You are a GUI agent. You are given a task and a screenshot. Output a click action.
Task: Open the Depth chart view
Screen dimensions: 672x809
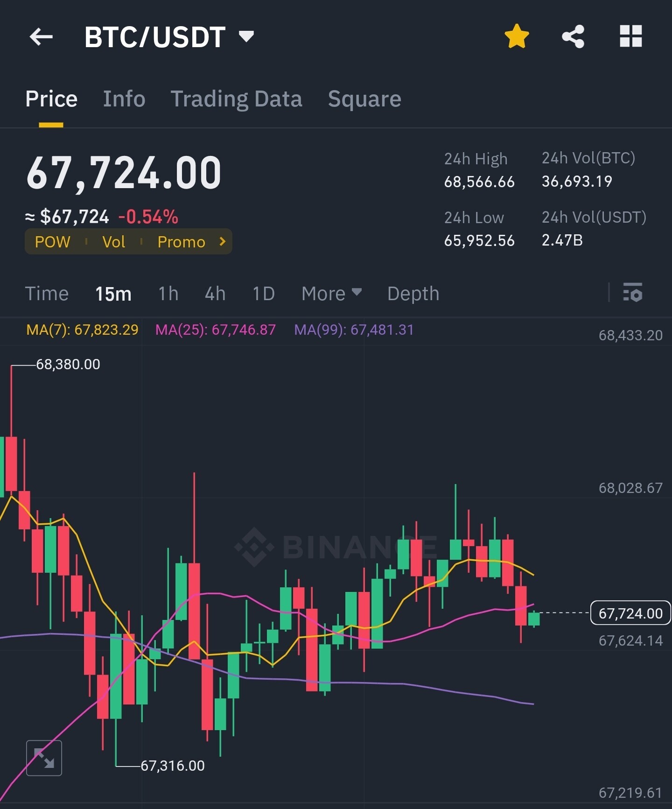point(413,294)
